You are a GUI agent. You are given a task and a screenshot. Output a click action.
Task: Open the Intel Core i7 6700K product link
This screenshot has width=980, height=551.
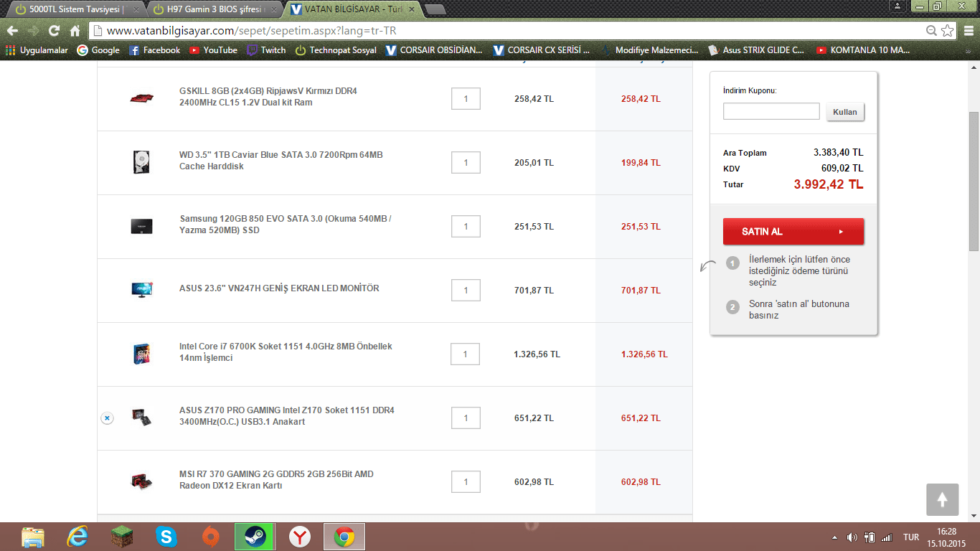286,352
